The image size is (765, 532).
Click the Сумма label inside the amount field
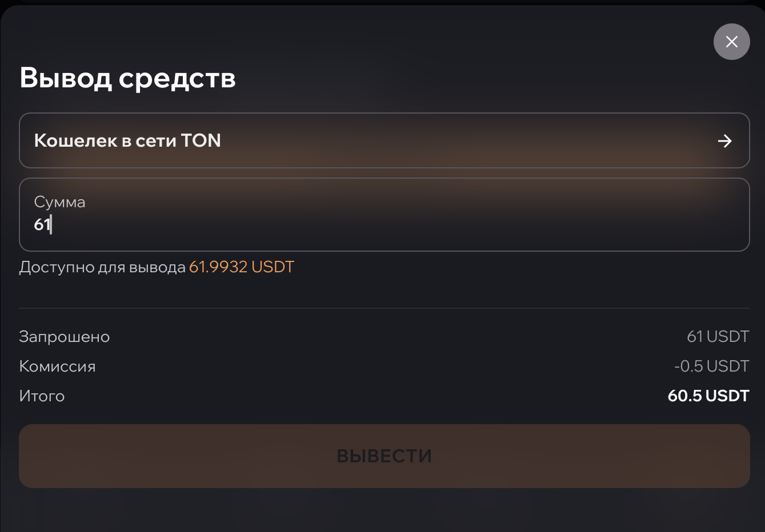coord(59,202)
